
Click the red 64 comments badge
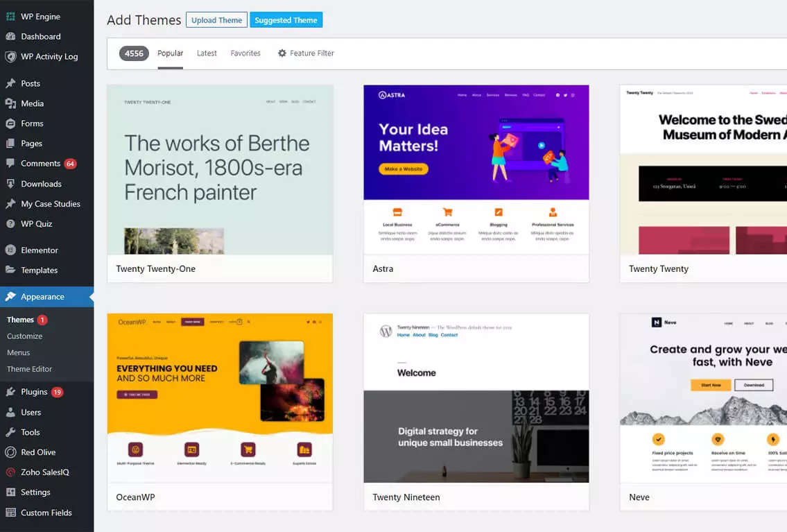(70, 164)
